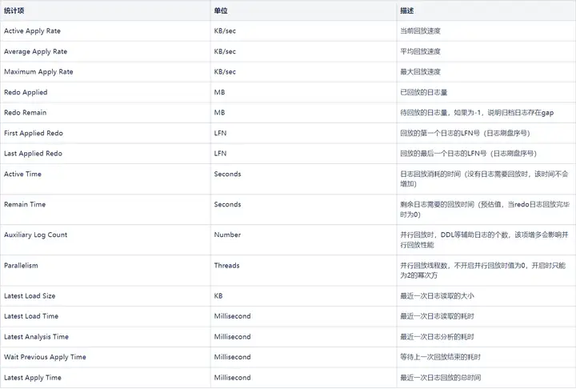Click the Parallelism description text
The width and height of the screenshot is (576, 389).
coord(483,270)
